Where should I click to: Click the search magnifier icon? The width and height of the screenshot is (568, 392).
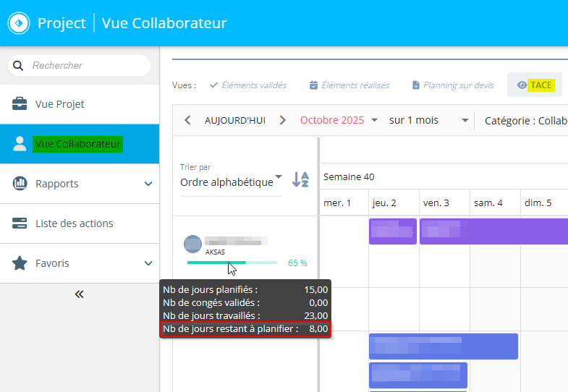pos(19,66)
